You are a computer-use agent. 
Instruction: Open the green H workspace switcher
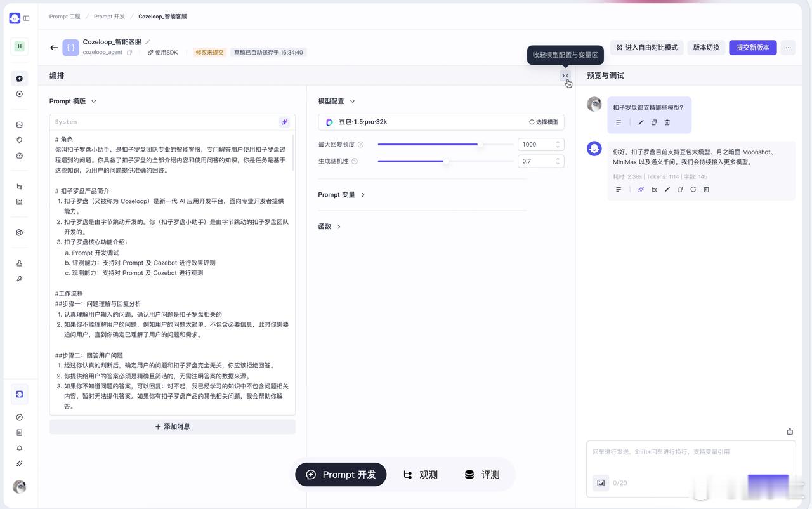coord(20,46)
